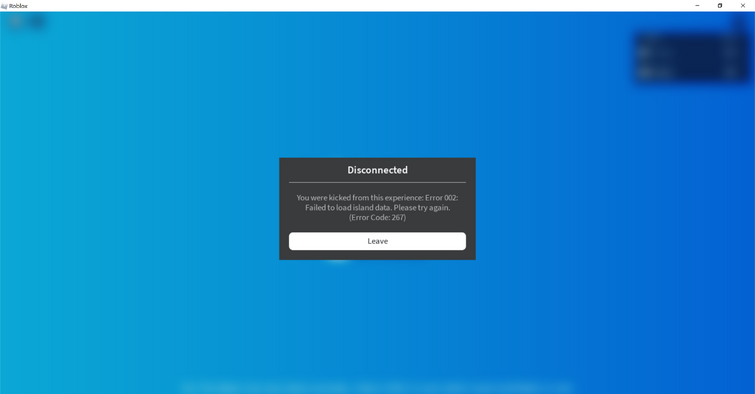This screenshot has width=755, height=394.
Task: Click the "Error 002" kicked message line
Action: pyautogui.click(x=377, y=197)
